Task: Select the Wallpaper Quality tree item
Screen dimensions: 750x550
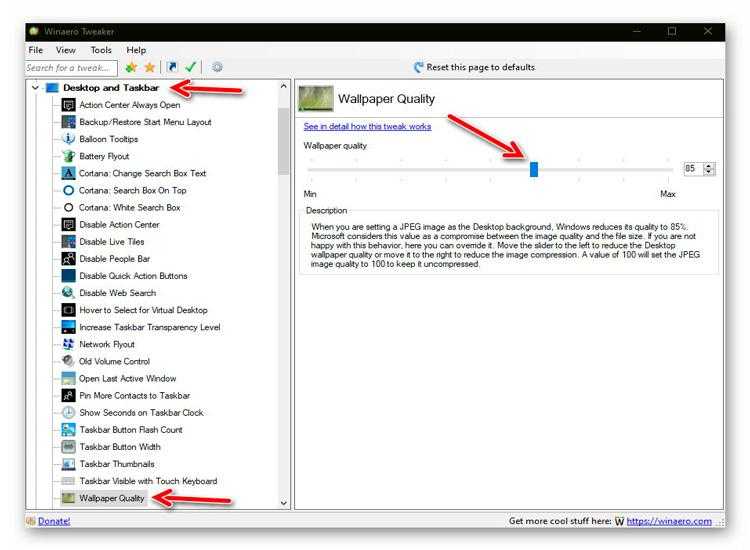Action: 111,498
